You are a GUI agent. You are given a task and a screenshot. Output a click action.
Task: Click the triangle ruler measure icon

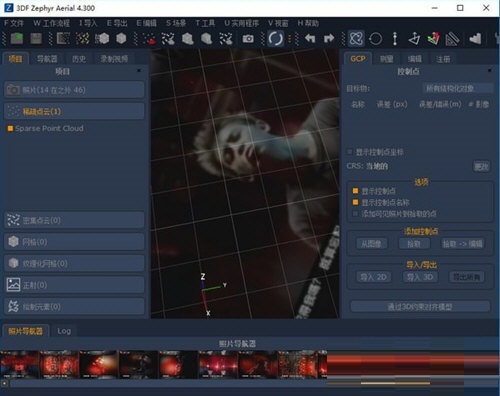click(452, 39)
